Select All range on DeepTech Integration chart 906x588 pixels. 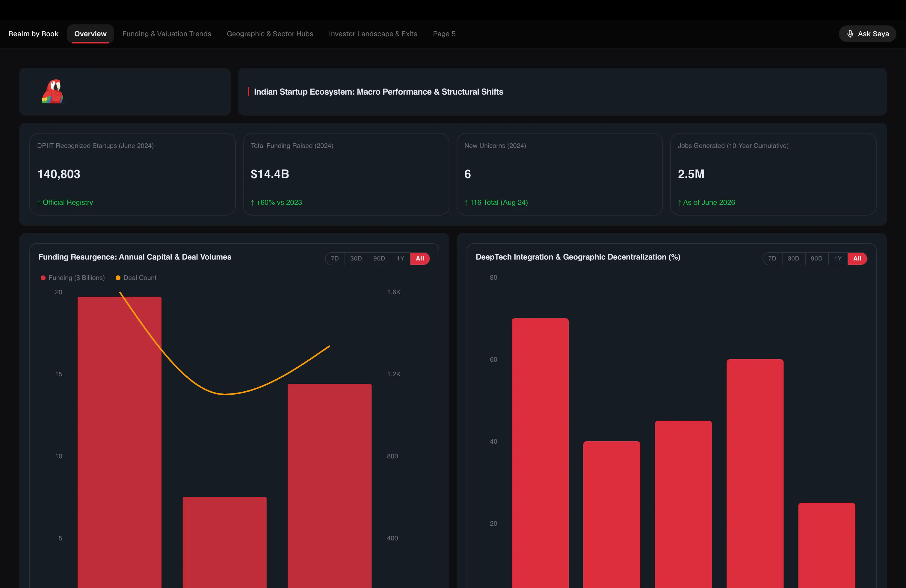857,259
